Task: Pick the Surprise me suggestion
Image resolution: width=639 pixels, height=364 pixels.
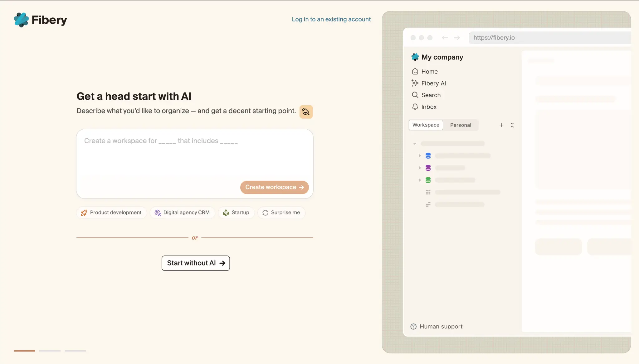Action: 281,213
